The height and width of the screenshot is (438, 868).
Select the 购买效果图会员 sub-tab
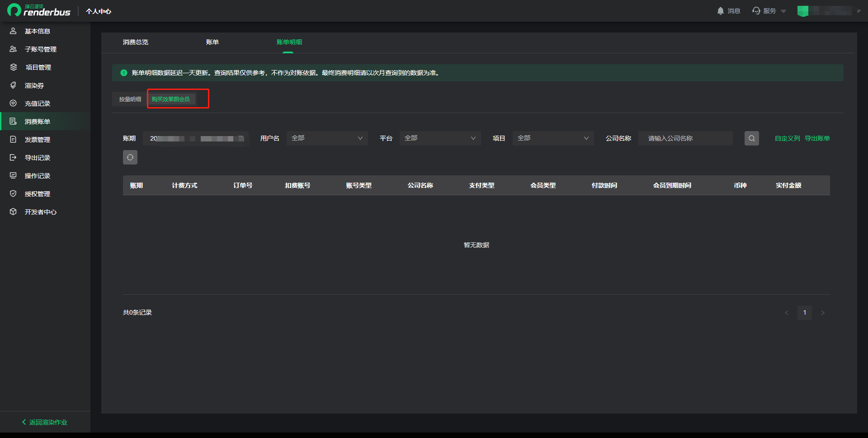pos(171,99)
